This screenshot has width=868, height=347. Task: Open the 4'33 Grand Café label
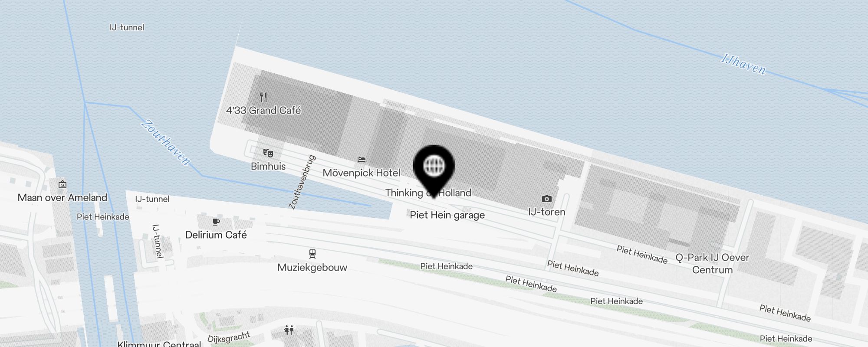tap(263, 110)
